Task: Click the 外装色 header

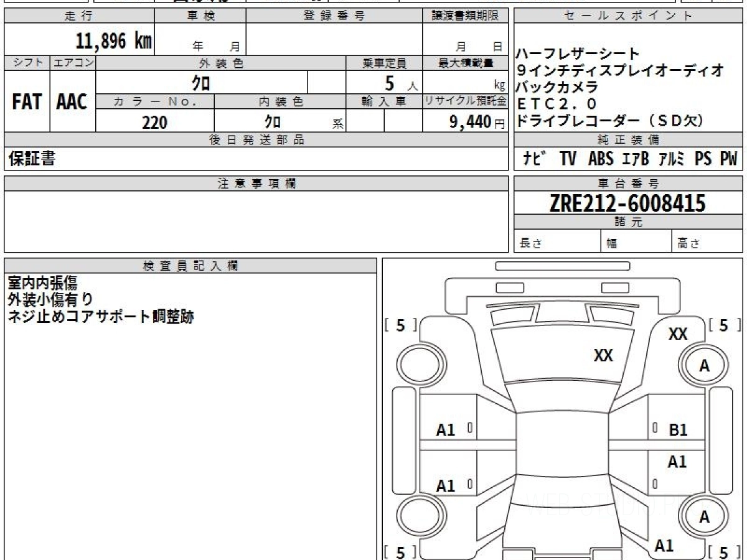Action: (x=221, y=63)
